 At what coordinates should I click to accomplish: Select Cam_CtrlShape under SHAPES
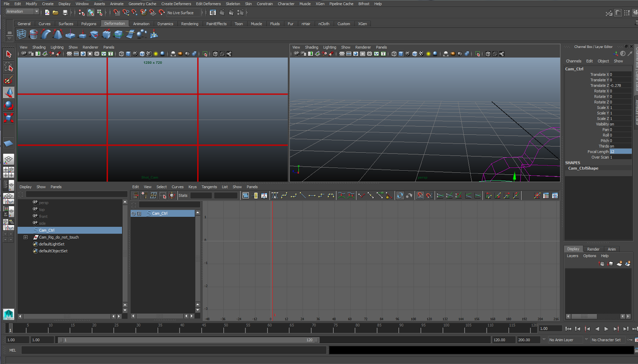[583, 168]
